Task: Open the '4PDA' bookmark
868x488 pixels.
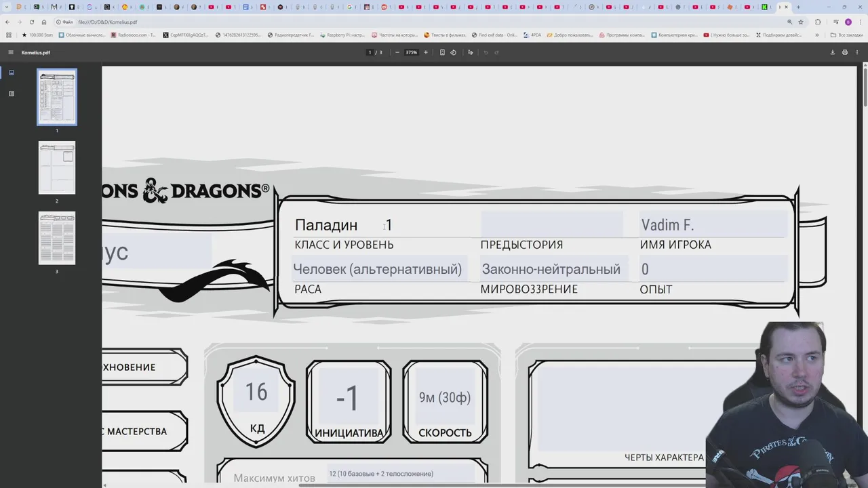Action: (532, 35)
